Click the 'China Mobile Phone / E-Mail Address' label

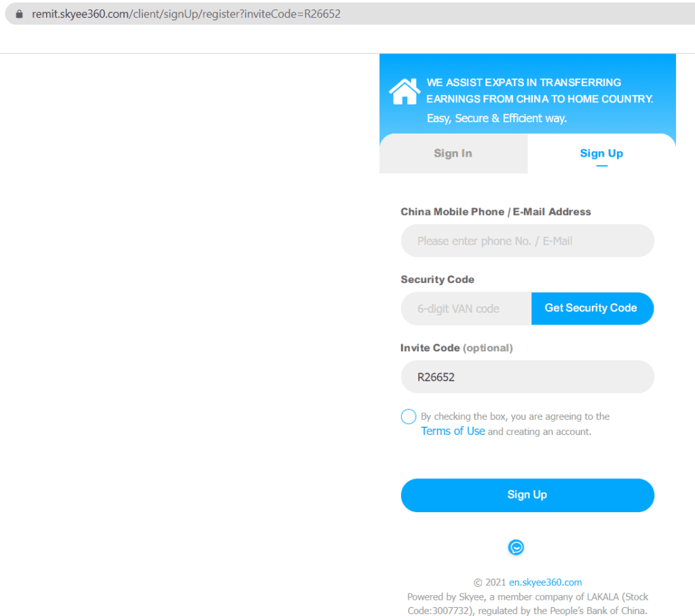pos(495,212)
